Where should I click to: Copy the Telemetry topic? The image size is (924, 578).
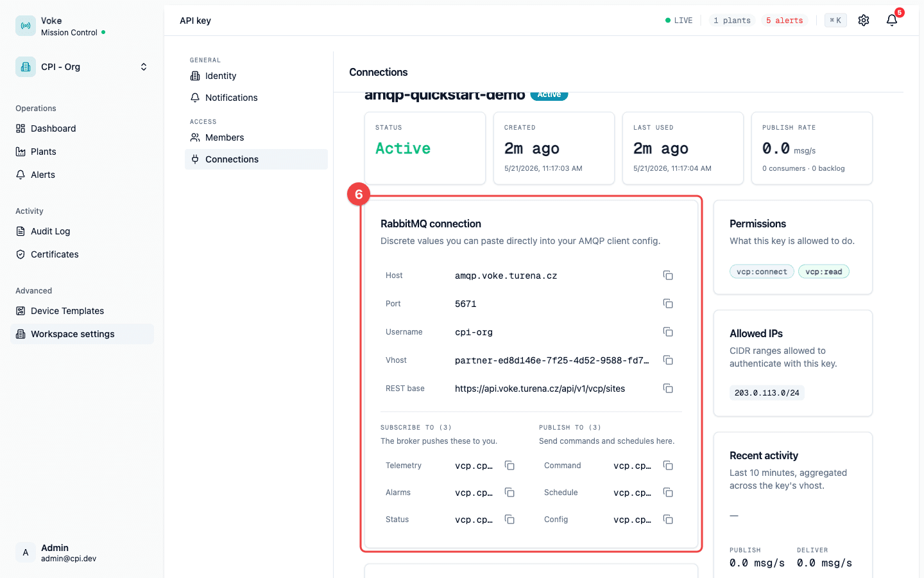pyautogui.click(x=509, y=466)
